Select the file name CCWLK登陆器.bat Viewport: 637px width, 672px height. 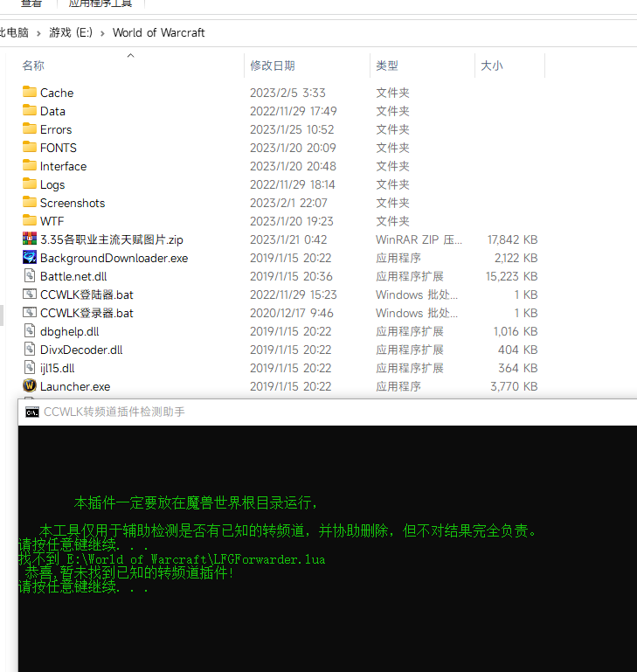(x=87, y=294)
